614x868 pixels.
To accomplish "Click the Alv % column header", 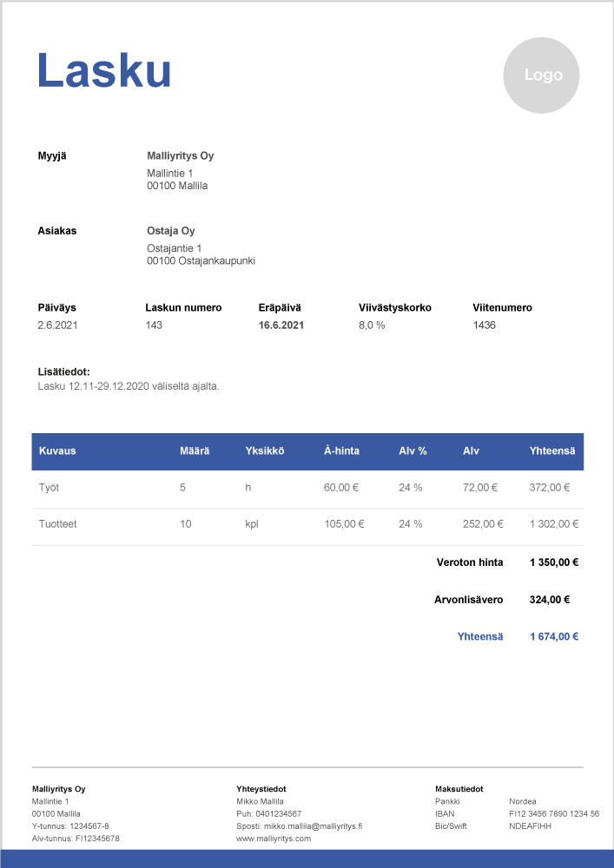I will [413, 451].
